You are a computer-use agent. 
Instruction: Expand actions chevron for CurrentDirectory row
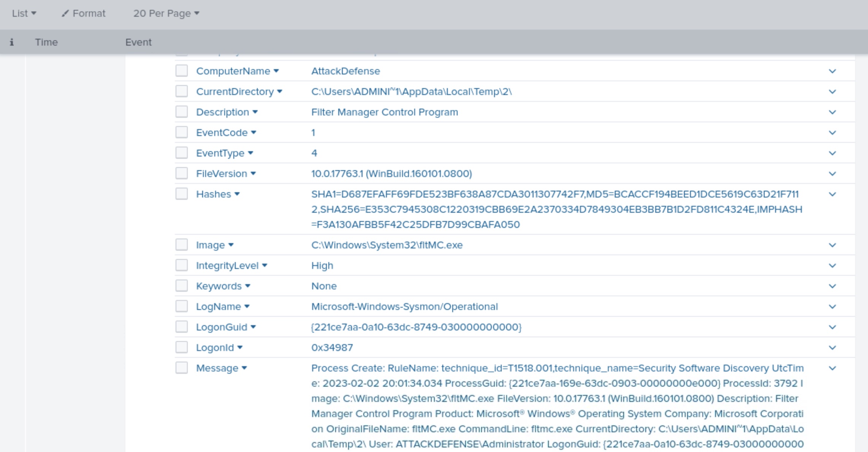(832, 92)
